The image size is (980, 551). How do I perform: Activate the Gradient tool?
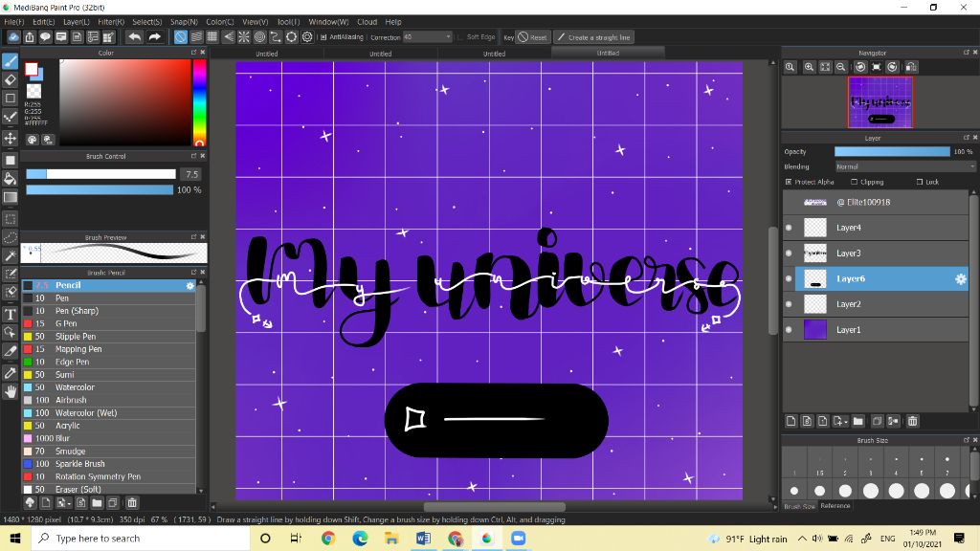(10, 197)
